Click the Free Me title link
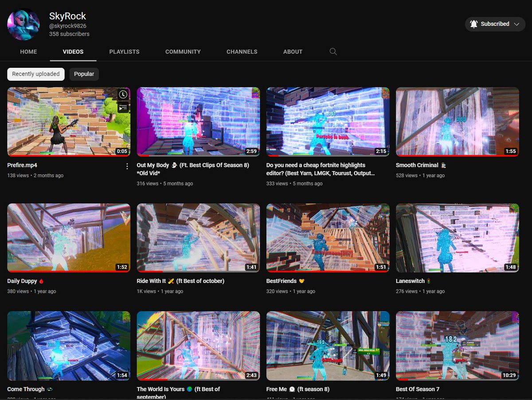The width and height of the screenshot is (532, 400). click(x=298, y=389)
